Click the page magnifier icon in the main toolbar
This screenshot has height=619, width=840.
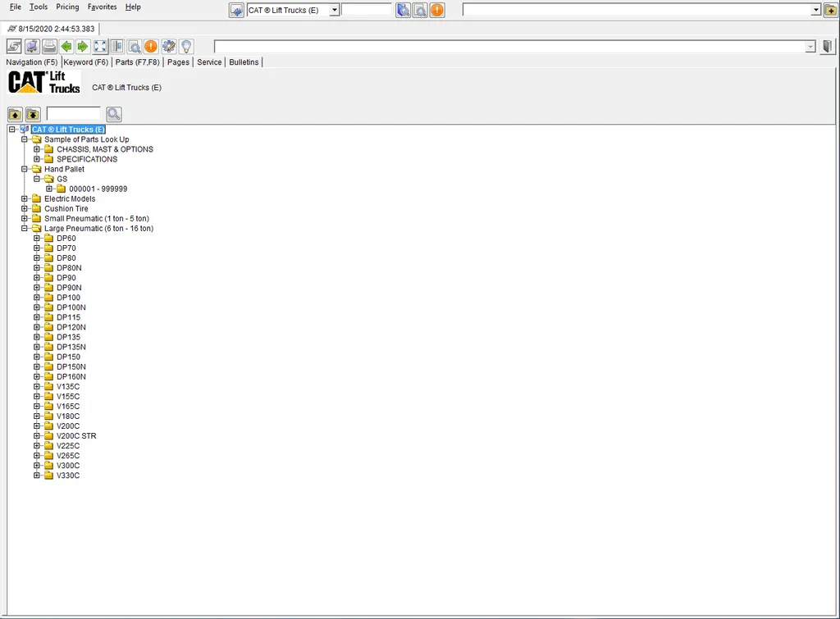point(135,47)
